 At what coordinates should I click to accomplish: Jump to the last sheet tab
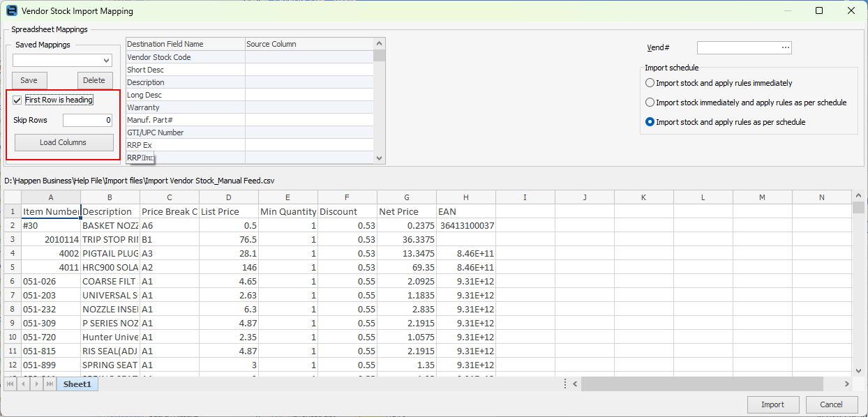50,384
